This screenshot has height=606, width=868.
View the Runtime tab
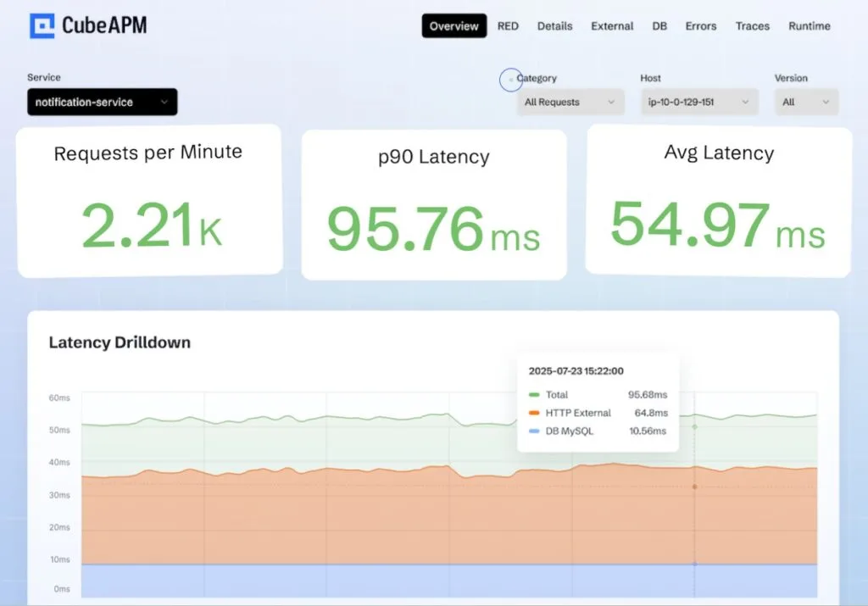point(809,26)
